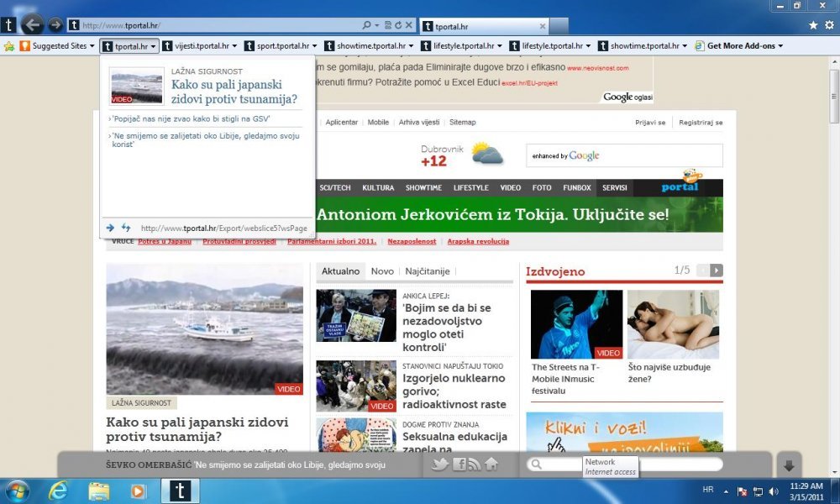Open the KULTURA section
The height and width of the screenshot is (504, 840).
click(x=378, y=188)
